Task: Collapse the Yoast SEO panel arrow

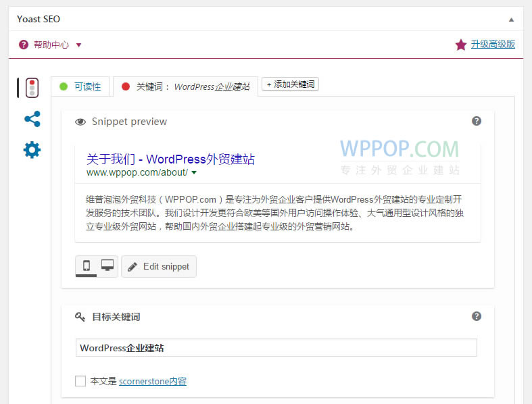Action: coord(511,20)
